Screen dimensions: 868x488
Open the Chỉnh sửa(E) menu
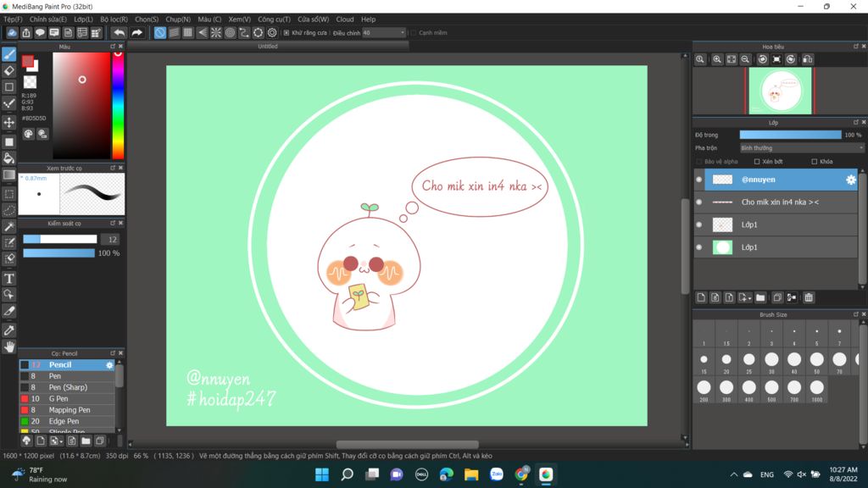(48, 19)
